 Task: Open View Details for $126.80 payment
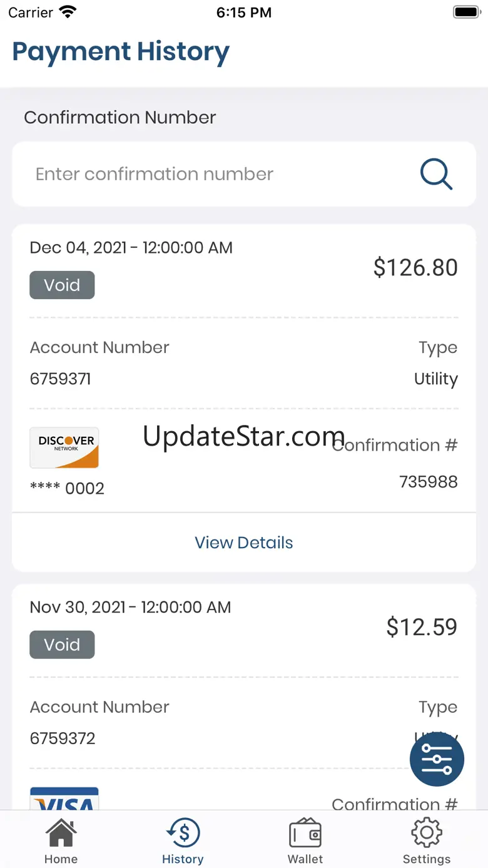pos(244,543)
